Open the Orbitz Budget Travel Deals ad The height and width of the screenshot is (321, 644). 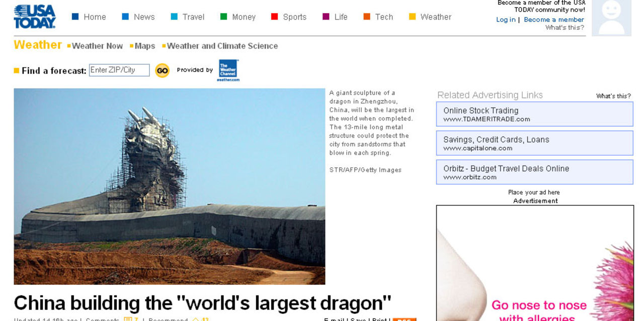535,172
